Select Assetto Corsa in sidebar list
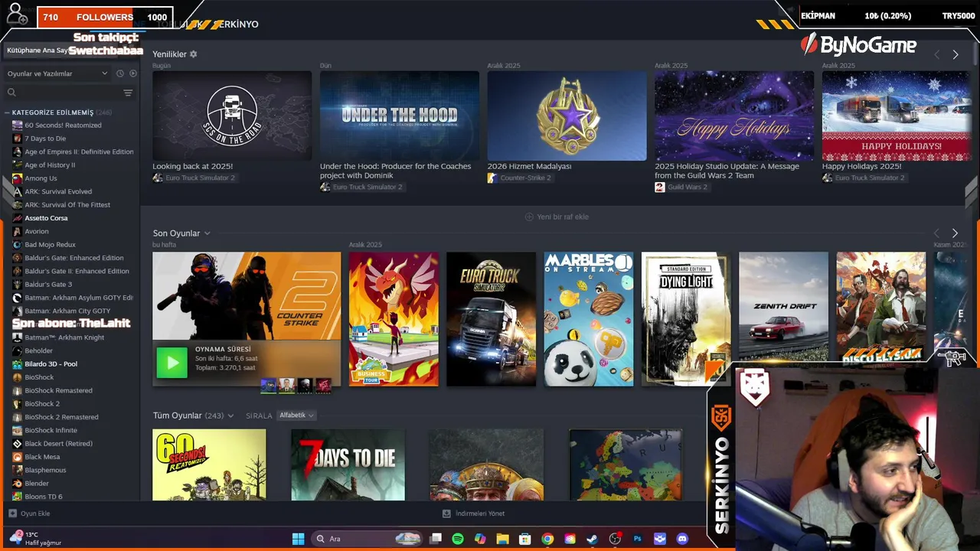Viewport: 980px width, 551px height. click(46, 218)
